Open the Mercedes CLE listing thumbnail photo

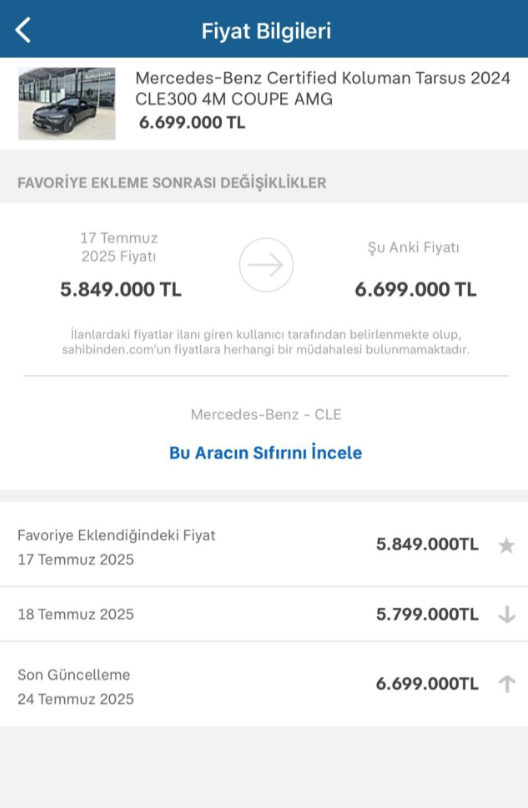[x=67, y=104]
